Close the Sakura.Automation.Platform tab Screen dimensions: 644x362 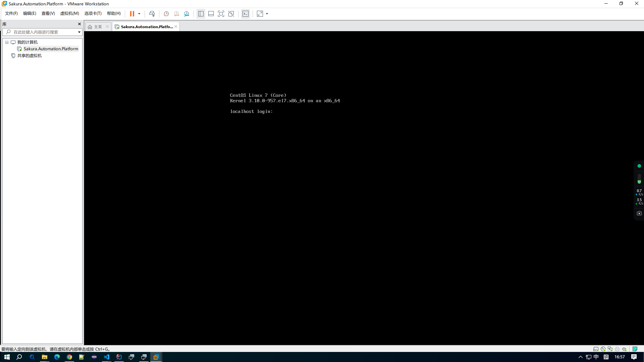(176, 26)
